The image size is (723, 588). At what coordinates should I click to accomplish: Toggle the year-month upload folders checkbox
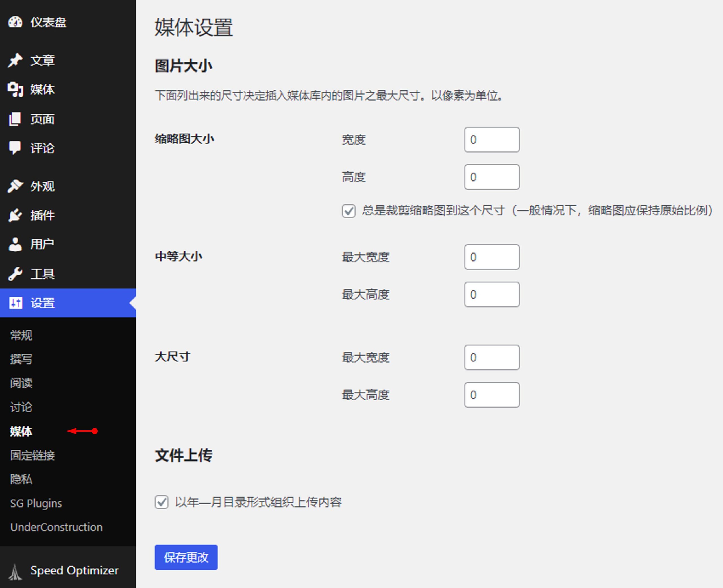[162, 502]
